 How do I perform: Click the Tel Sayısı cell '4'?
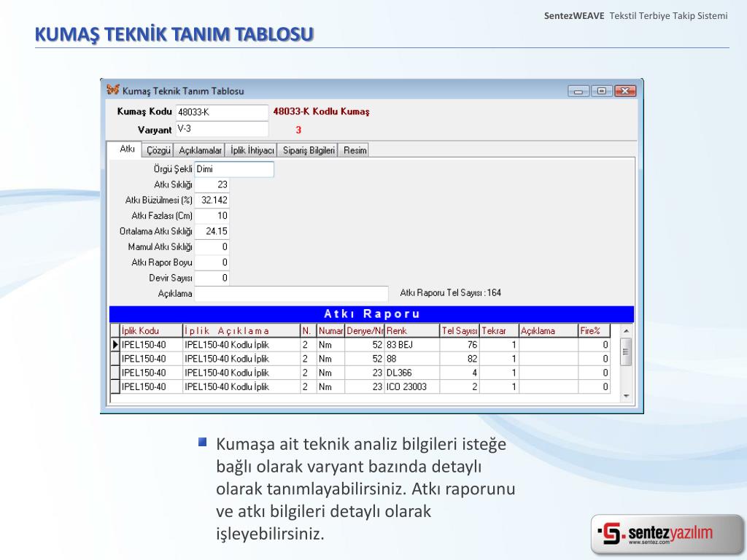click(460, 373)
